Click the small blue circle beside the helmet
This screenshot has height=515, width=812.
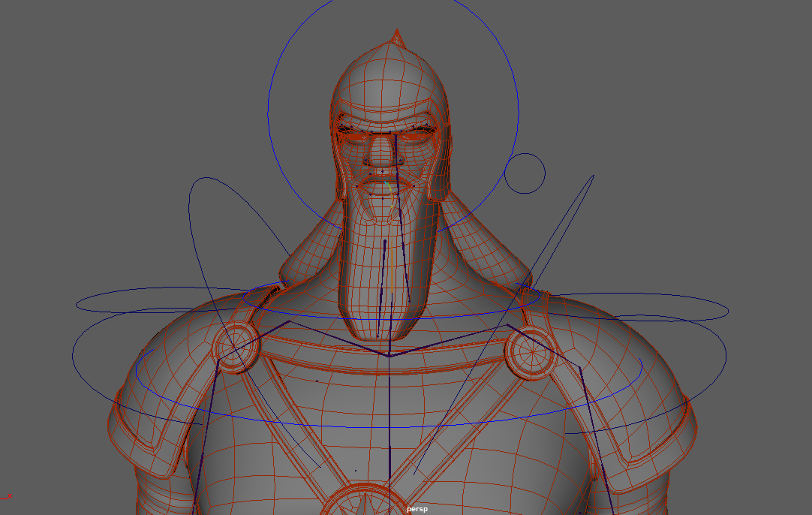click(x=525, y=154)
